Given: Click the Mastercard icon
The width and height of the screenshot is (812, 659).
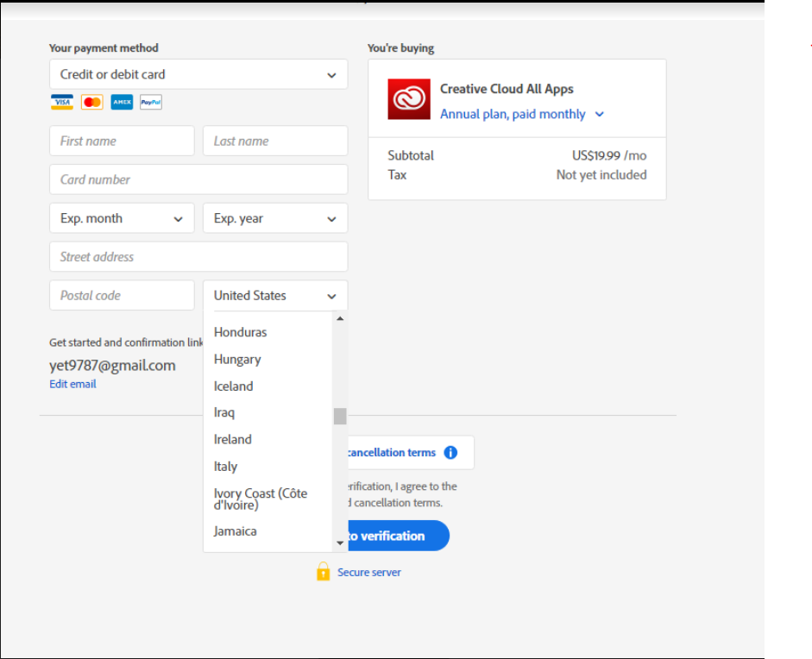Looking at the screenshot, I should point(92,102).
